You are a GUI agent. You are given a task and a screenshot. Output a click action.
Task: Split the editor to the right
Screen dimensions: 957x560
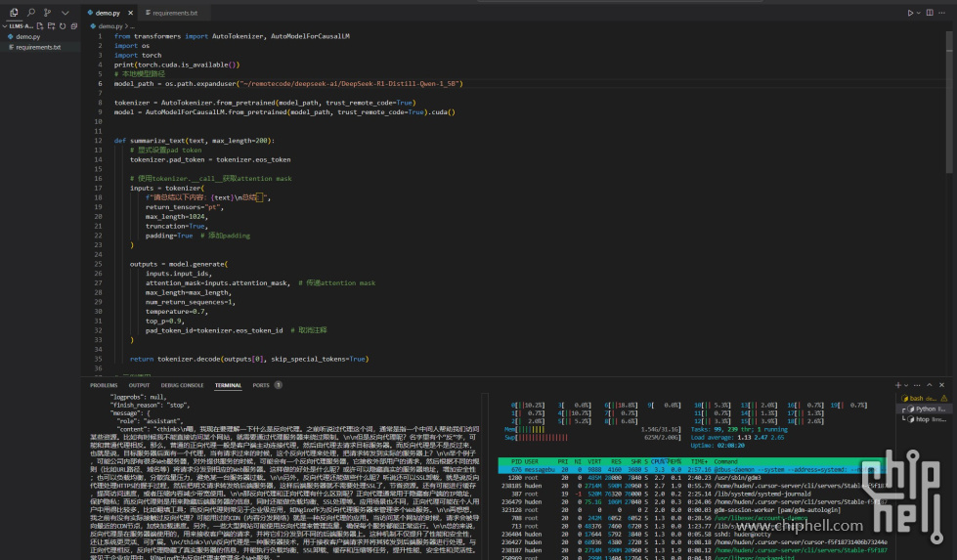[930, 13]
